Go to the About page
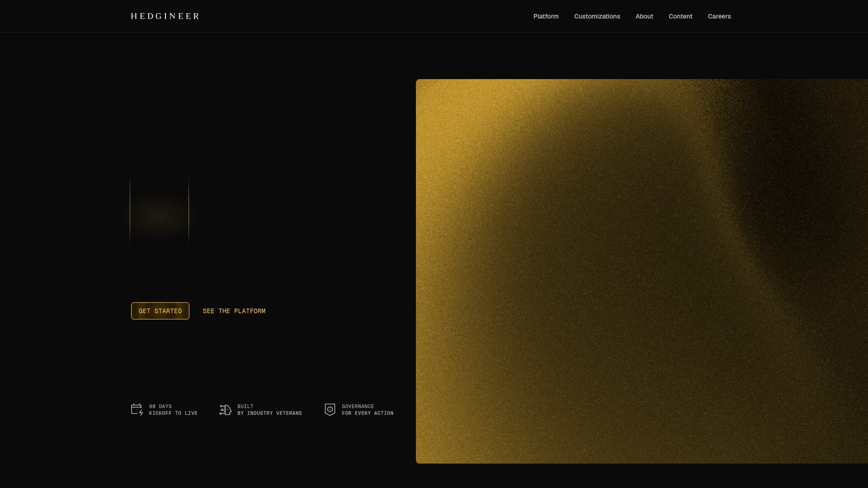The image size is (868, 488). pyautogui.click(x=644, y=16)
